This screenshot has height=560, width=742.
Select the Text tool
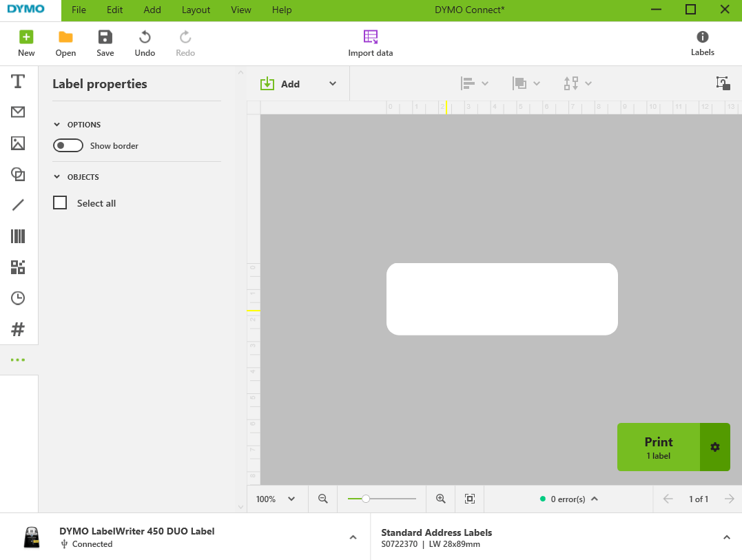(x=18, y=81)
